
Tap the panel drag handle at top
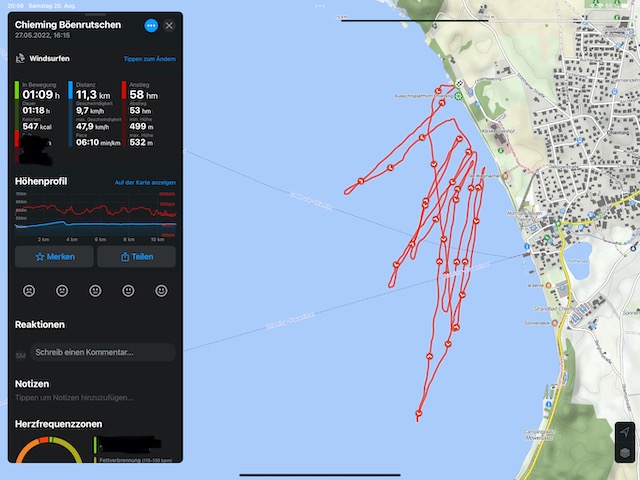click(x=95, y=15)
